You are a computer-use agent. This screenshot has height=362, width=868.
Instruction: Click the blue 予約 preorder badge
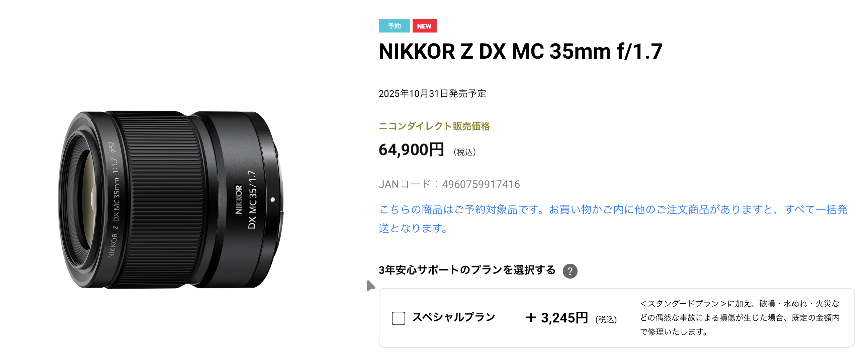[394, 26]
